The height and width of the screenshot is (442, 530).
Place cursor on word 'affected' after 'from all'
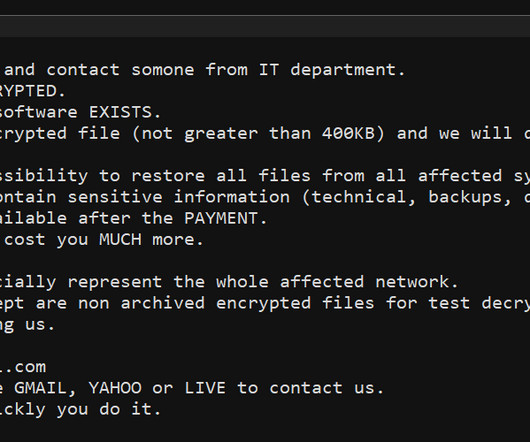click(460, 176)
